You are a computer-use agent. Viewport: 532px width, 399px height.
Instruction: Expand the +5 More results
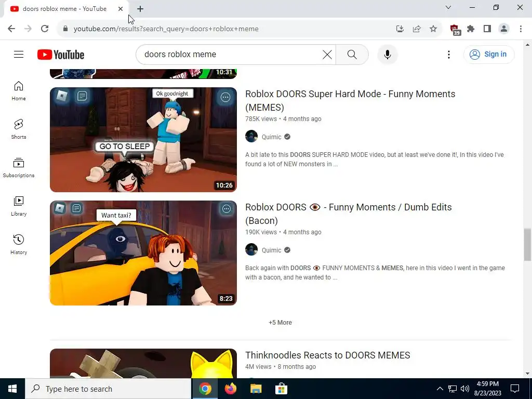(x=280, y=323)
